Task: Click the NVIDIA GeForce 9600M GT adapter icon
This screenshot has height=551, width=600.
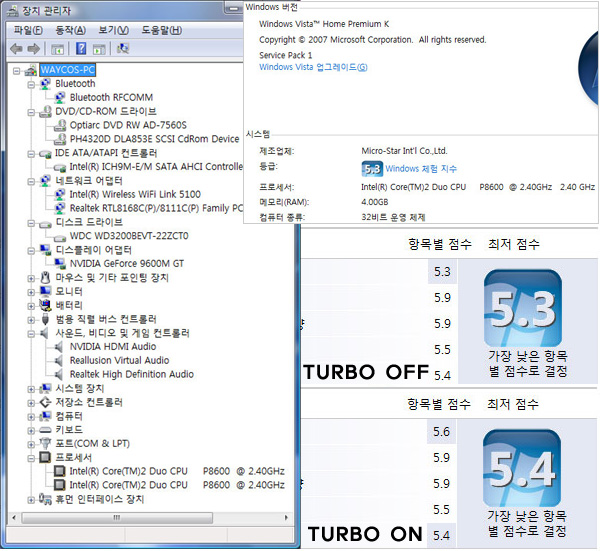Action: click(60, 263)
